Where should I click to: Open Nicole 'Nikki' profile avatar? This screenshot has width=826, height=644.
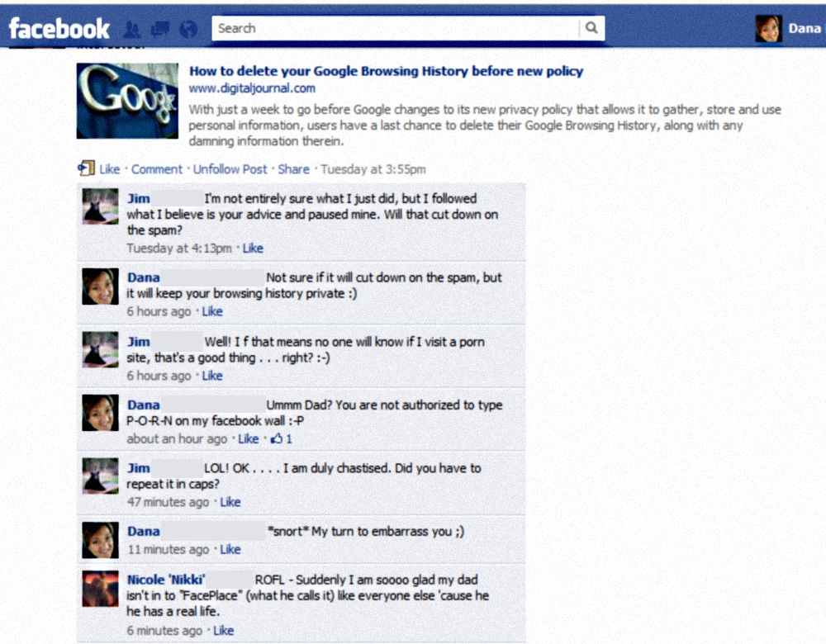(100, 590)
